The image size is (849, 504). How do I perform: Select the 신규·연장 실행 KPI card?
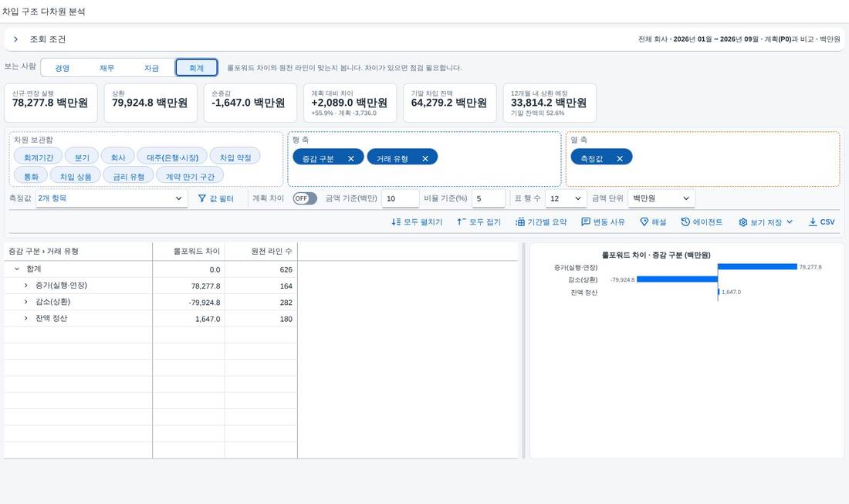[51, 103]
